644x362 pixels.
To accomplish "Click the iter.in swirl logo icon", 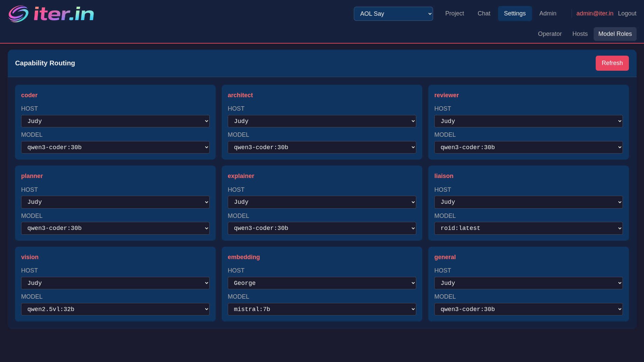I will [x=18, y=14].
